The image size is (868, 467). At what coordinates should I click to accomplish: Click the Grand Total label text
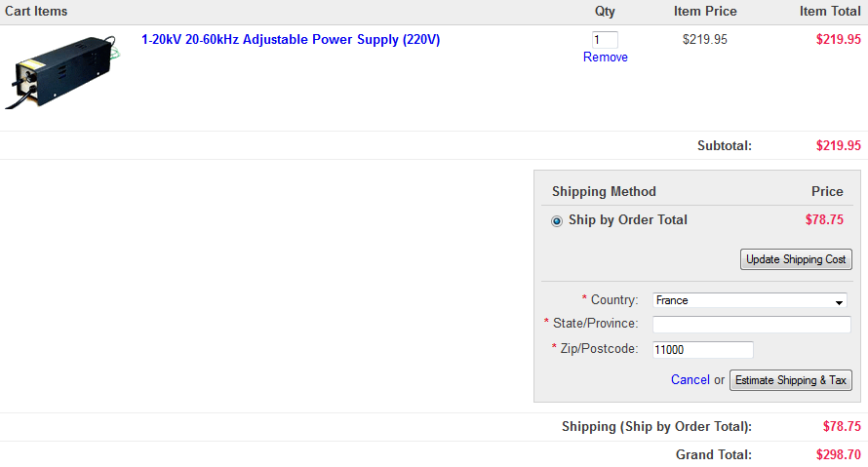tap(713, 455)
